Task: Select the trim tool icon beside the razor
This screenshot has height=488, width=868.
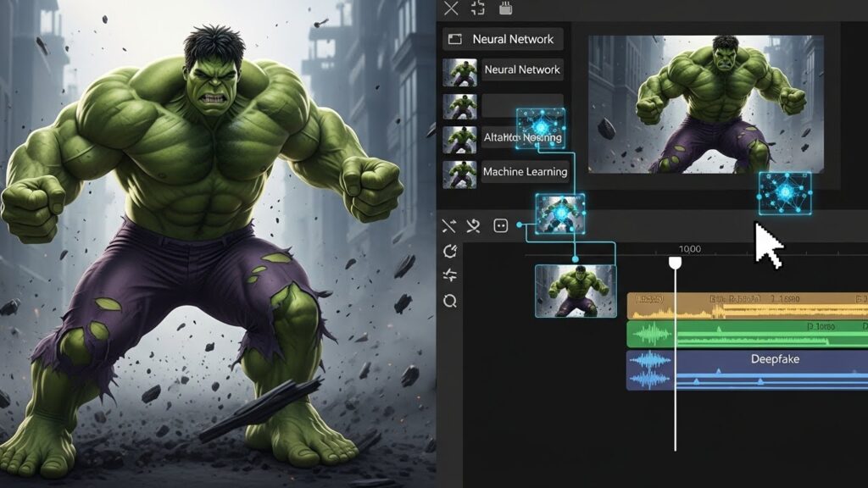Action: point(473,225)
